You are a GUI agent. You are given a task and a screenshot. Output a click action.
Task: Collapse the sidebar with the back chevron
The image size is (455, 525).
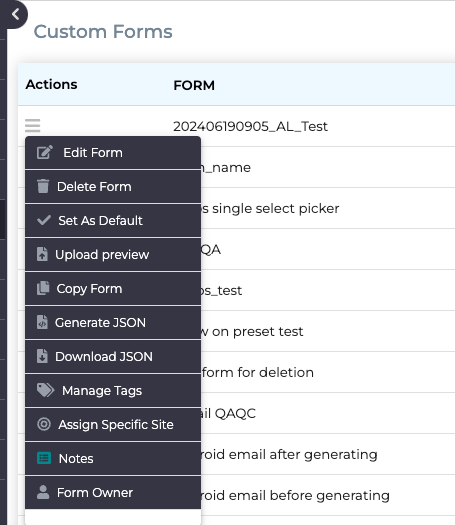(x=15, y=14)
